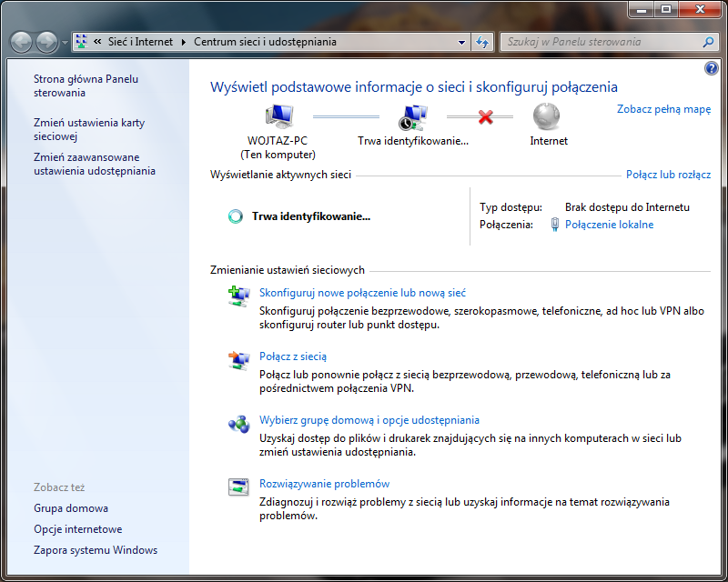Minimize the Control Panel window

tap(642, 10)
